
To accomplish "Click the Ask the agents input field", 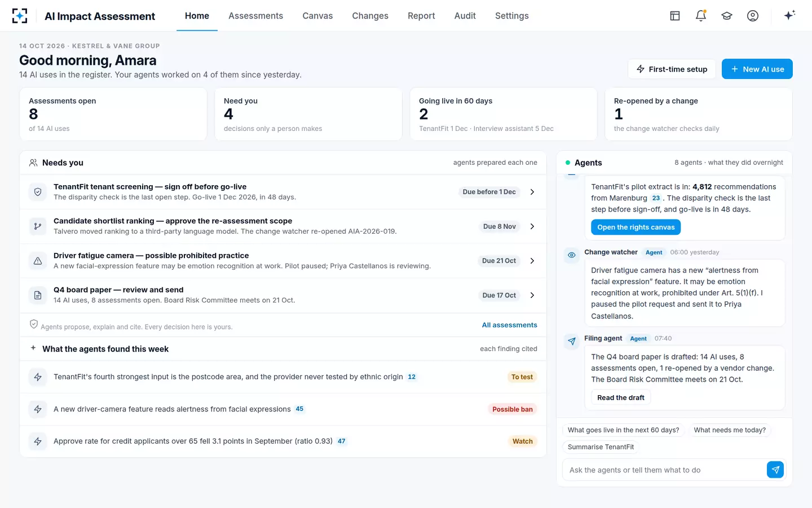I will [665, 470].
